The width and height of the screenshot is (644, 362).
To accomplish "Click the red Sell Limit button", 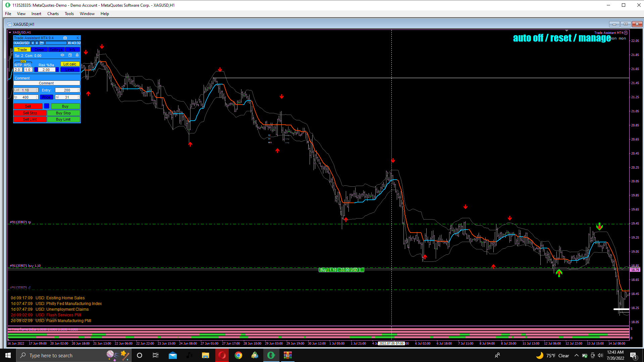I will (30, 119).
